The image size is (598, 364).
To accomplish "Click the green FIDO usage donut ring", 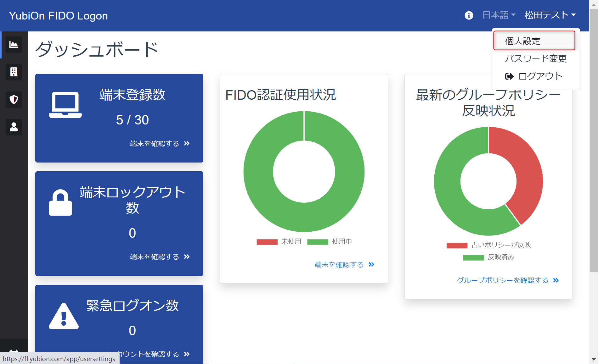I will click(x=258, y=171).
